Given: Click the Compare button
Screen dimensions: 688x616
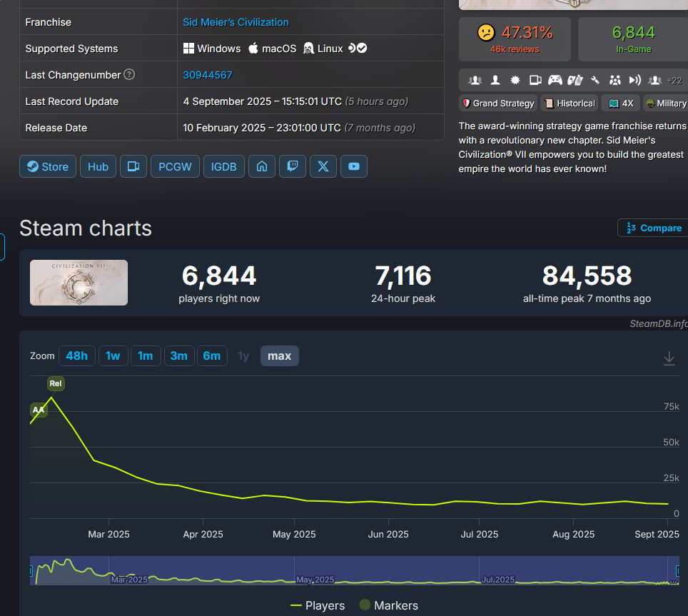Looking at the screenshot, I should pyautogui.click(x=653, y=228).
